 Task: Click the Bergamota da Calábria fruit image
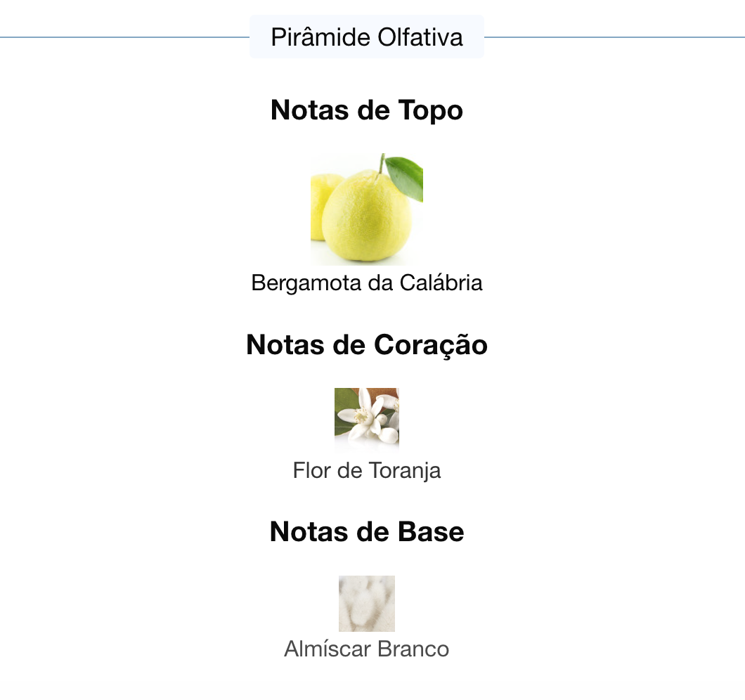[x=366, y=209]
